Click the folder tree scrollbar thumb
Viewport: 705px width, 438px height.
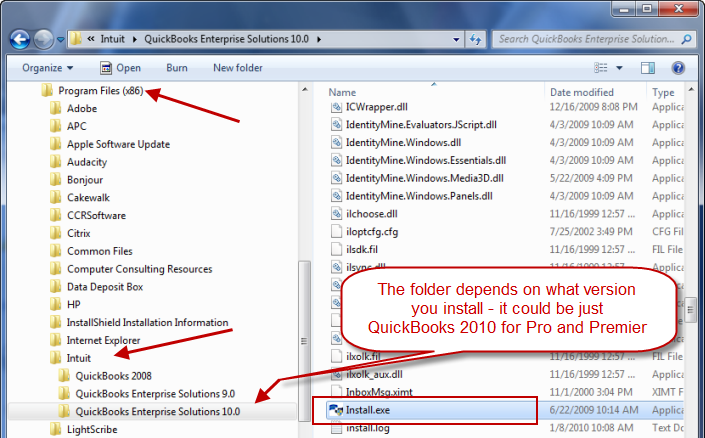(304, 342)
